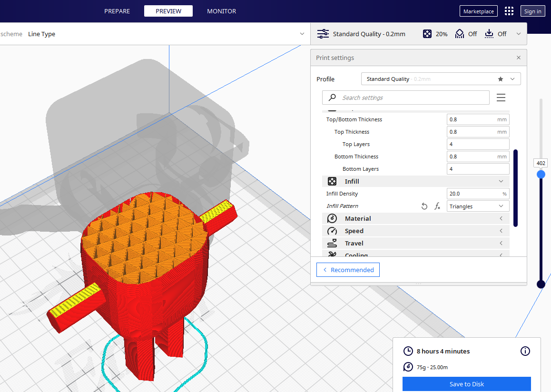Click the 'Bottom Layers' setting label

361,169
